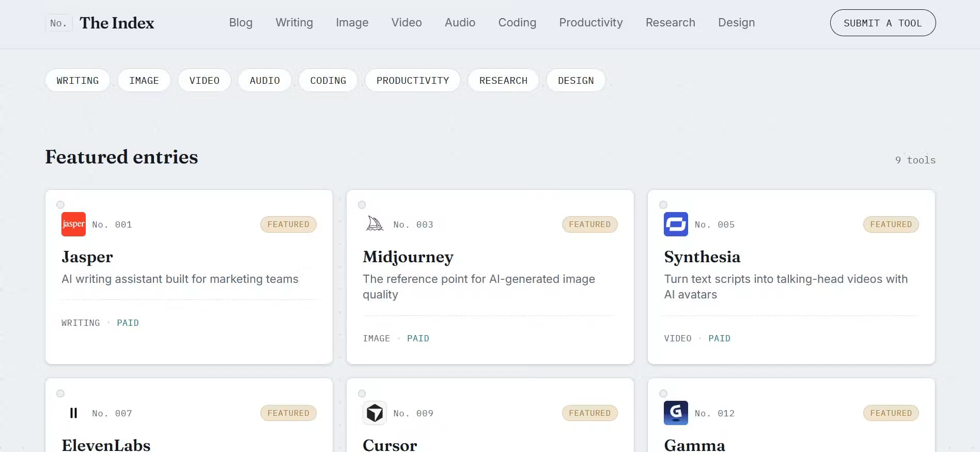Click the WRITING tag on Jasper card
The width and height of the screenshot is (980, 452).
(x=81, y=323)
